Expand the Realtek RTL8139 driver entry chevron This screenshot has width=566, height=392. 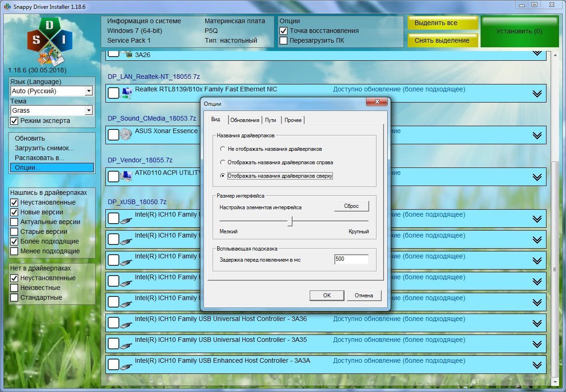pyautogui.click(x=537, y=94)
